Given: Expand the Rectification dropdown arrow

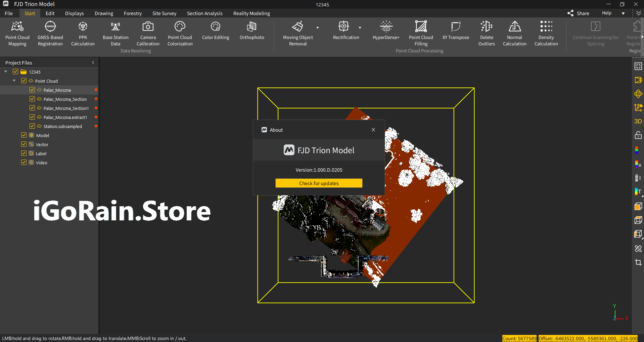Looking at the screenshot, I should click(x=360, y=28).
